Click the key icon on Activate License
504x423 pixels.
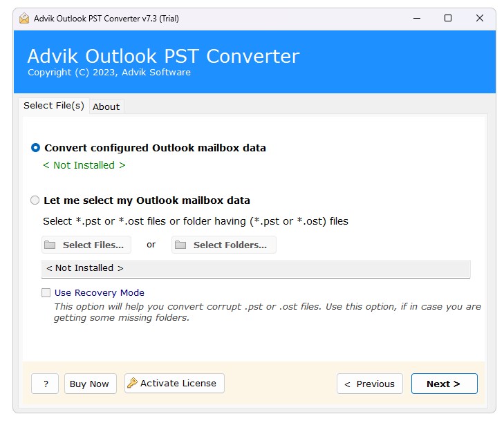click(x=132, y=383)
